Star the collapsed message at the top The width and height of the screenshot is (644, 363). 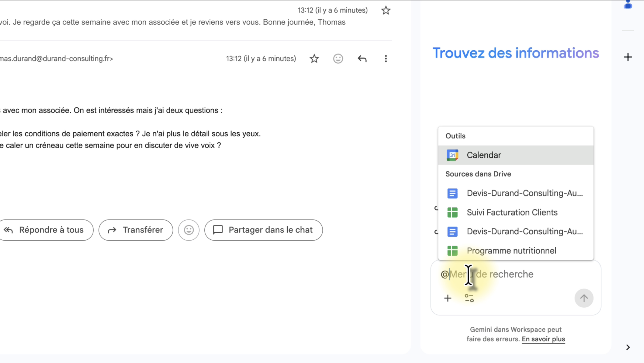pyautogui.click(x=386, y=10)
